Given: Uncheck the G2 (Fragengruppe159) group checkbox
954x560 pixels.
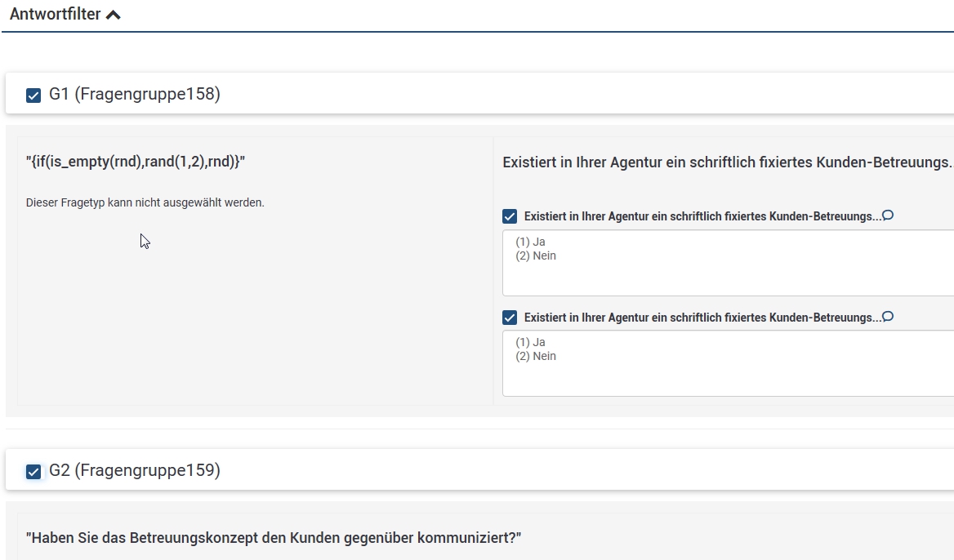Looking at the screenshot, I should click(x=33, y=471).
